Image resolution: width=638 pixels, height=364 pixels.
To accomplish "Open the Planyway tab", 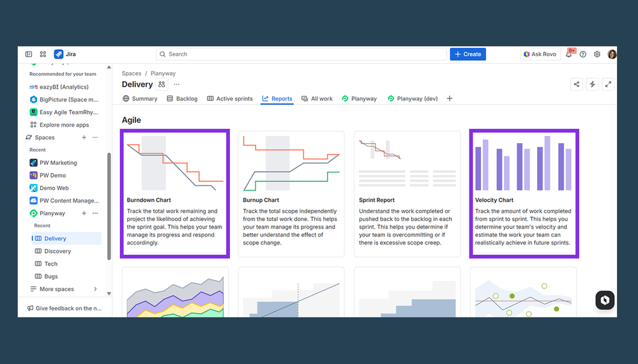I will coord(360,98).
